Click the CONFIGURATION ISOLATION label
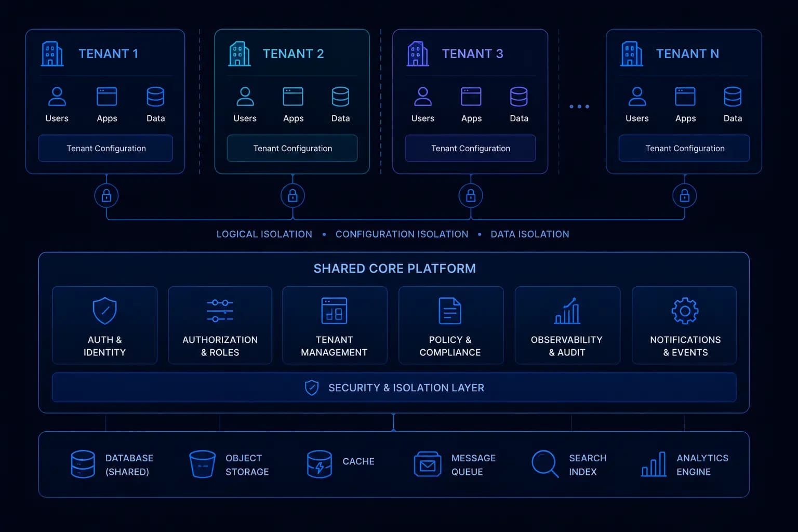Image resolution: width=798 pixels, height=532 pixels. click(x=402, y=234)
